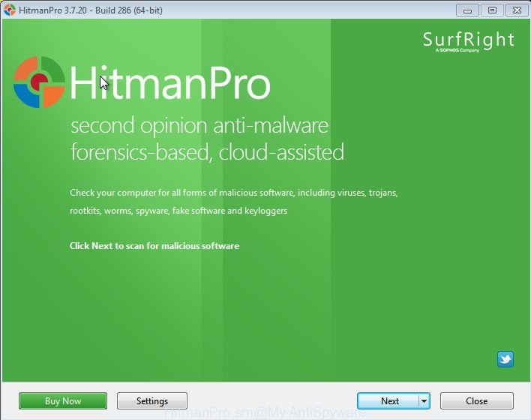Click the SurfRight Sophos company logo
The height and width of the screenshot is (420, 531).
click(x=469, y=42)
